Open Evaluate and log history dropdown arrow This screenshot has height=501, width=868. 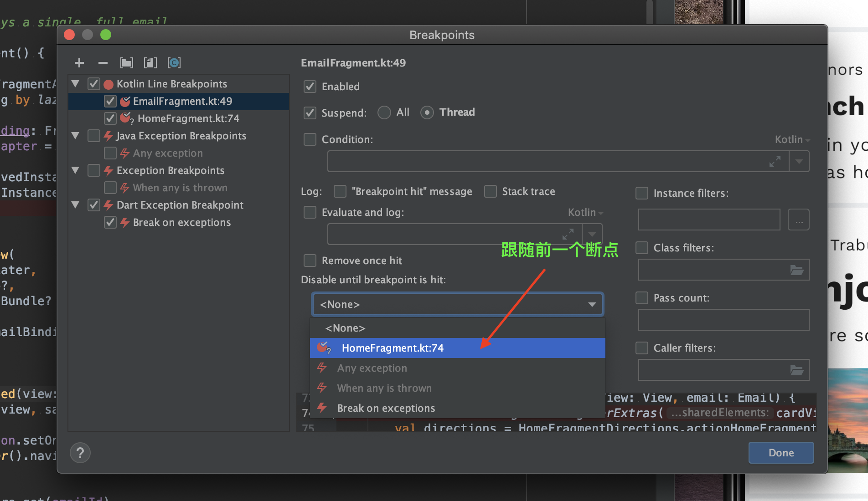592,234
